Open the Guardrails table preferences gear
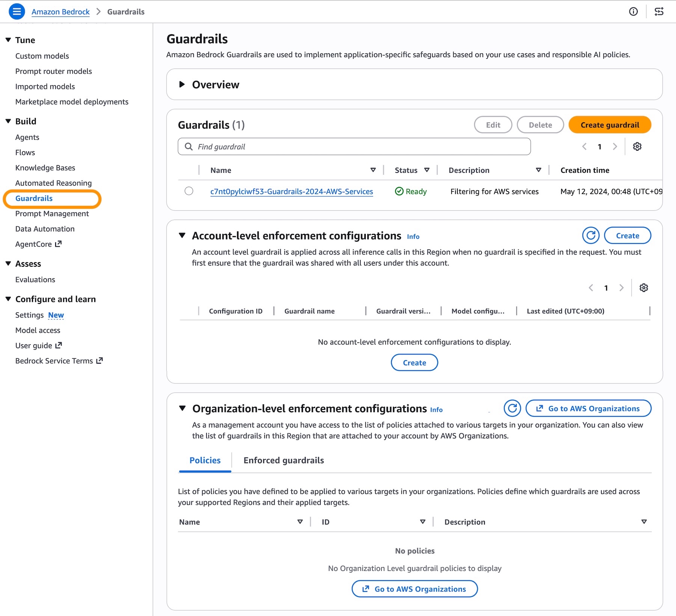The image size is (676, 616). (x=637, y=146)
